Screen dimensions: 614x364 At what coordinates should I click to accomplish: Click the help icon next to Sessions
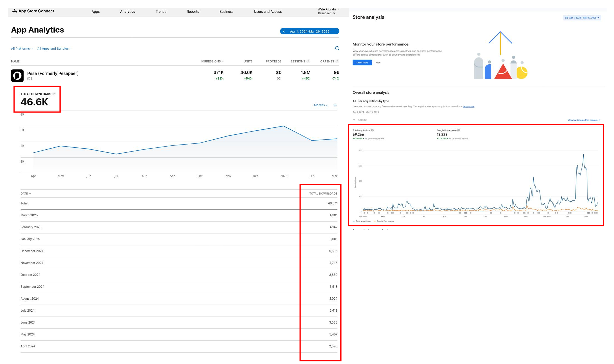[308, 61]
